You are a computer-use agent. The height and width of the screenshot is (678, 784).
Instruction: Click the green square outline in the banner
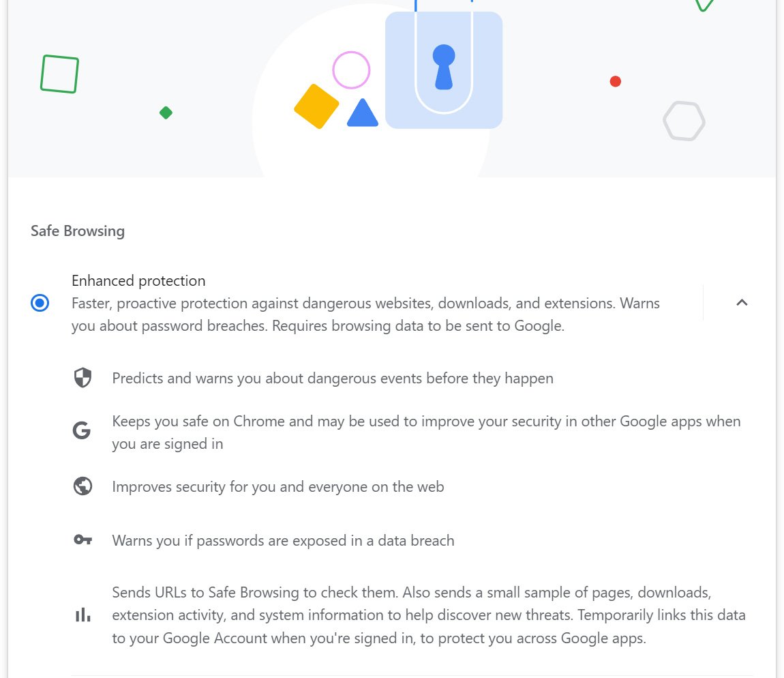[60, 74]
